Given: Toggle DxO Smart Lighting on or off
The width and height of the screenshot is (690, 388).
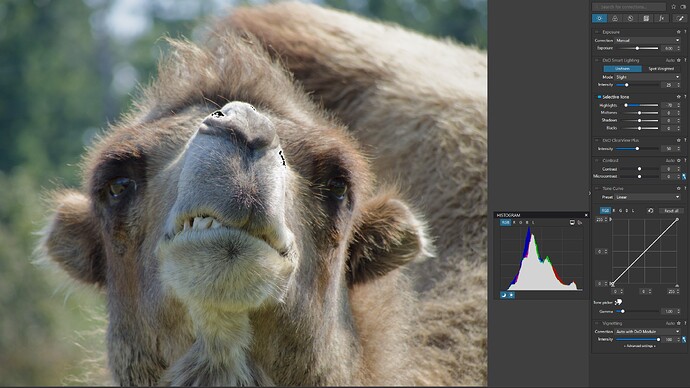Looking at the screenshot, I should tap(598, 60).
